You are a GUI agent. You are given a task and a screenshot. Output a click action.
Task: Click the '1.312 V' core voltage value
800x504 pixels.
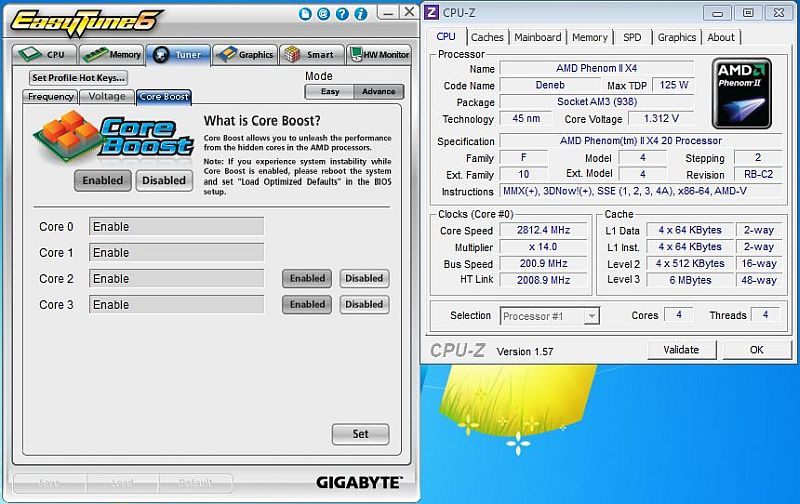click(661, 118)
